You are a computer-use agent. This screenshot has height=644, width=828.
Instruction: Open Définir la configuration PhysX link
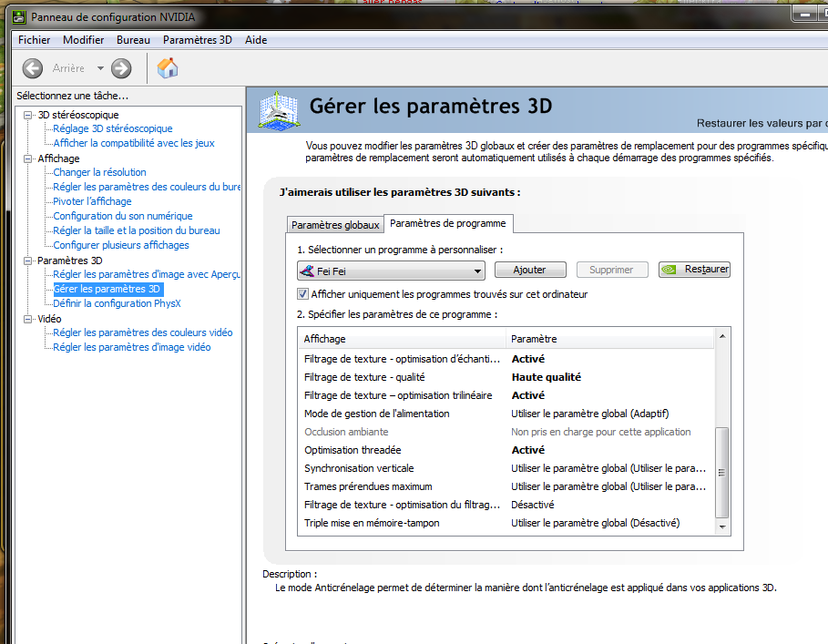tap(118, 303)
